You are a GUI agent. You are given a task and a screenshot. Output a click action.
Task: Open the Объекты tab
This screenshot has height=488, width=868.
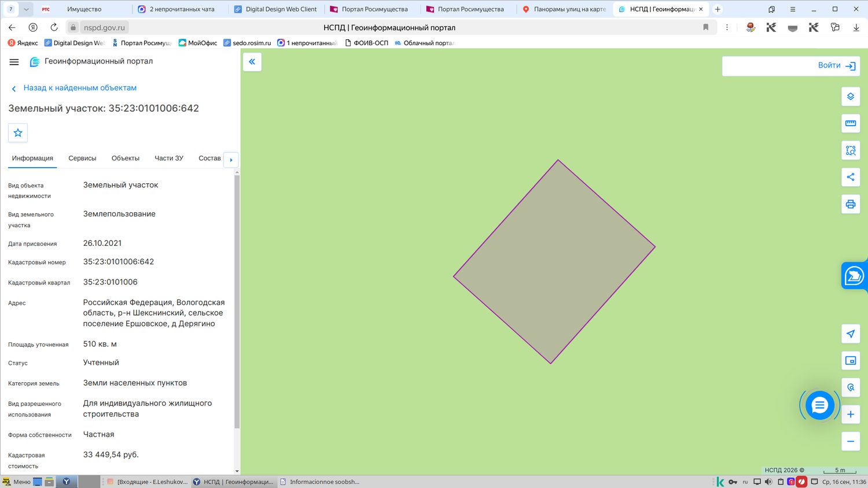tap(126, 158)
